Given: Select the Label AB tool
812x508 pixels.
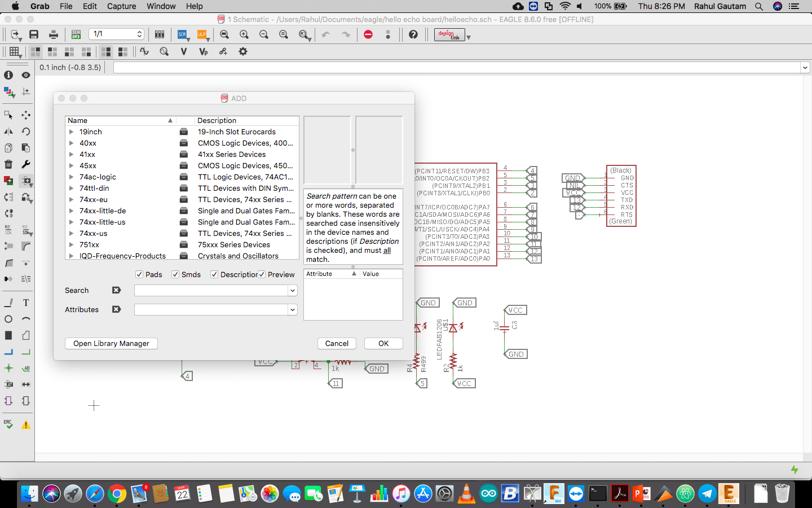Looking at the screenshot, I should point(26,368).
